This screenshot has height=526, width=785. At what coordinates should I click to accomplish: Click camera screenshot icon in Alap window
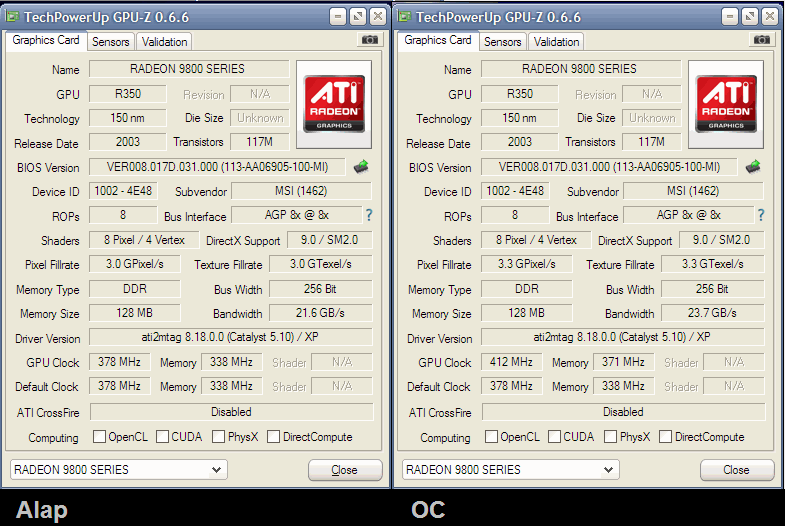[370, 40]
